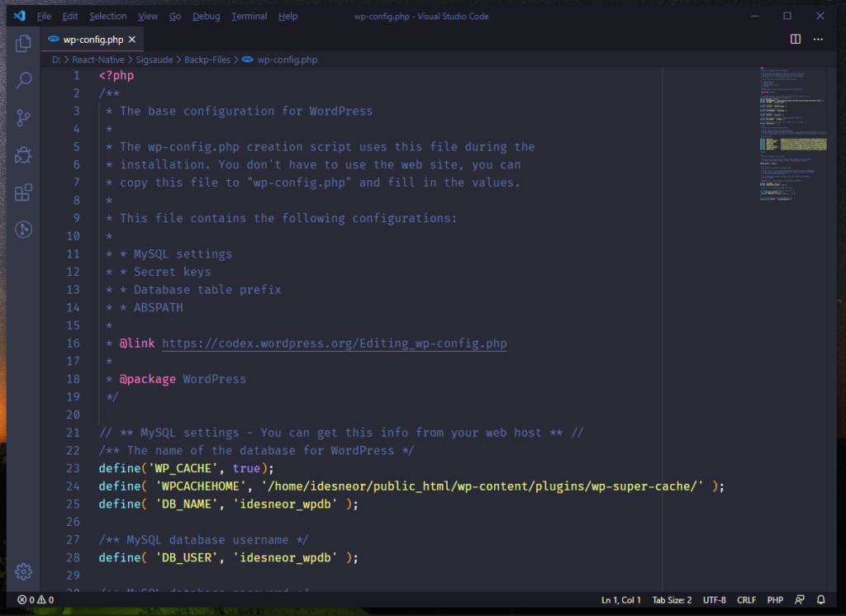The width and height of the screenshot is (846, 616).
Task: Click line number 16 in the gutter
Action: coord(73,343)
